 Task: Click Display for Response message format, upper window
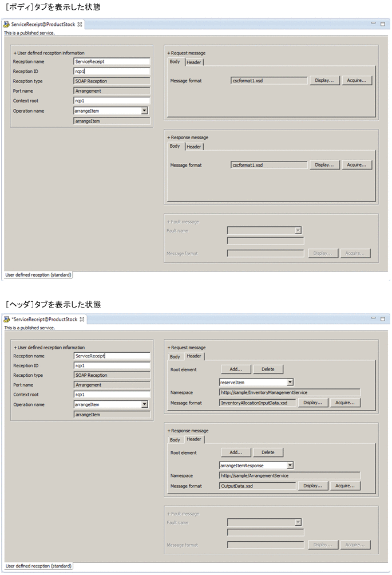click(x=324, y=164)
